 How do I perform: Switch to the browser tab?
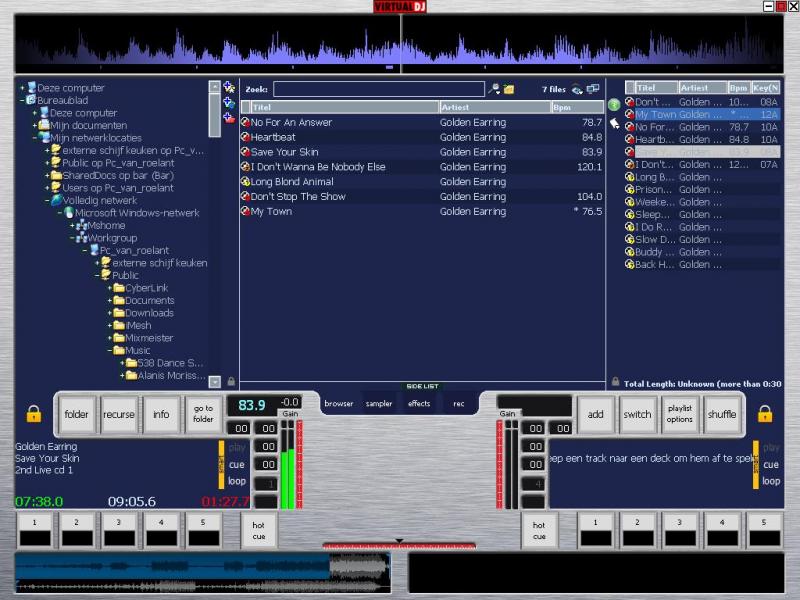point(339,403)
